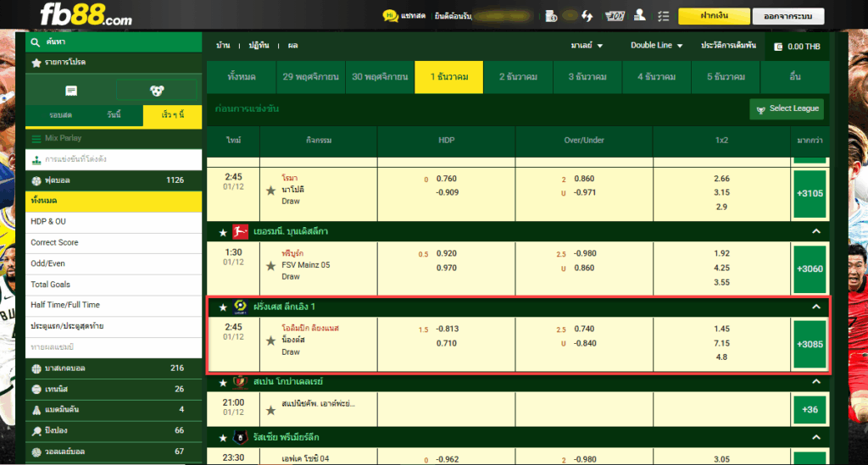Select Roma 1x2 odds 2.66
Screen dimensions: 868x465
[721, 179]
